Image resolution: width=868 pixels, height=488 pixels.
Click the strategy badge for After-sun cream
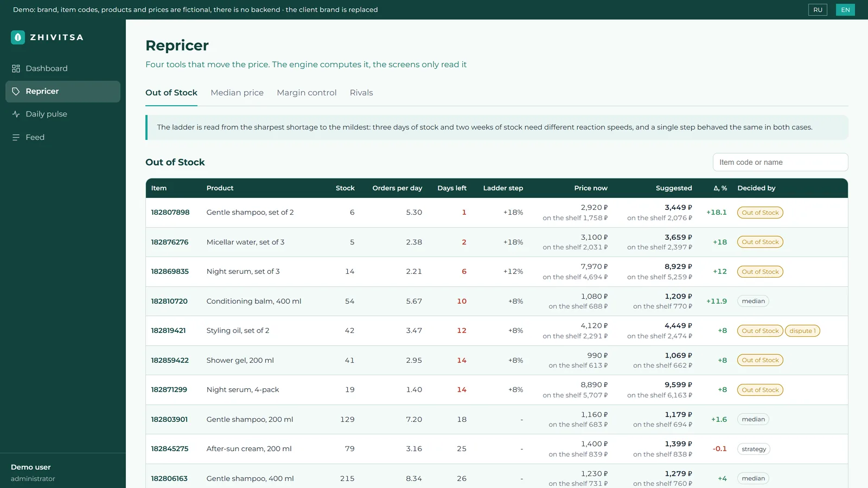point(754,449)
